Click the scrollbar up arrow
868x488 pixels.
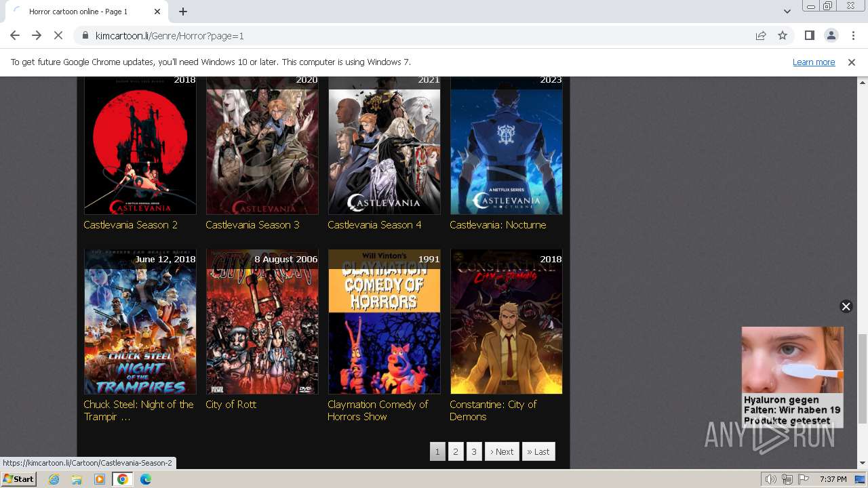862,81
